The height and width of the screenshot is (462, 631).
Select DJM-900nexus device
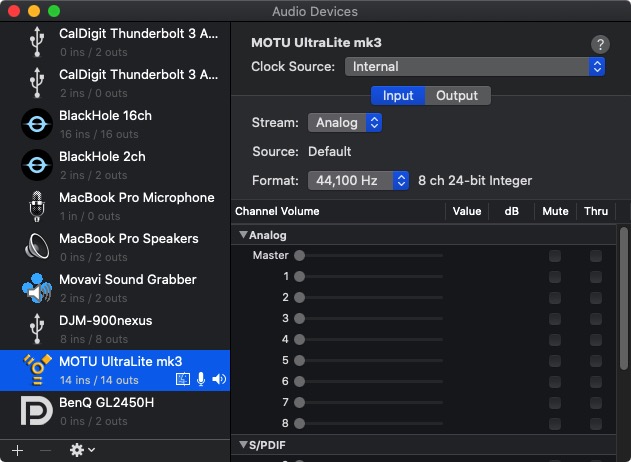pyautogui.click(x=115, y=329)
